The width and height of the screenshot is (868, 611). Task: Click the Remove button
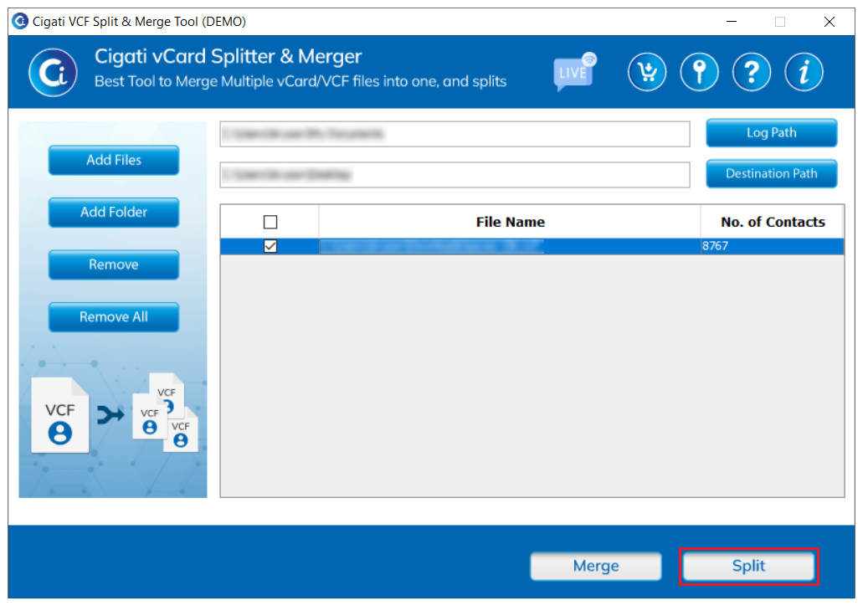point(114,264)
